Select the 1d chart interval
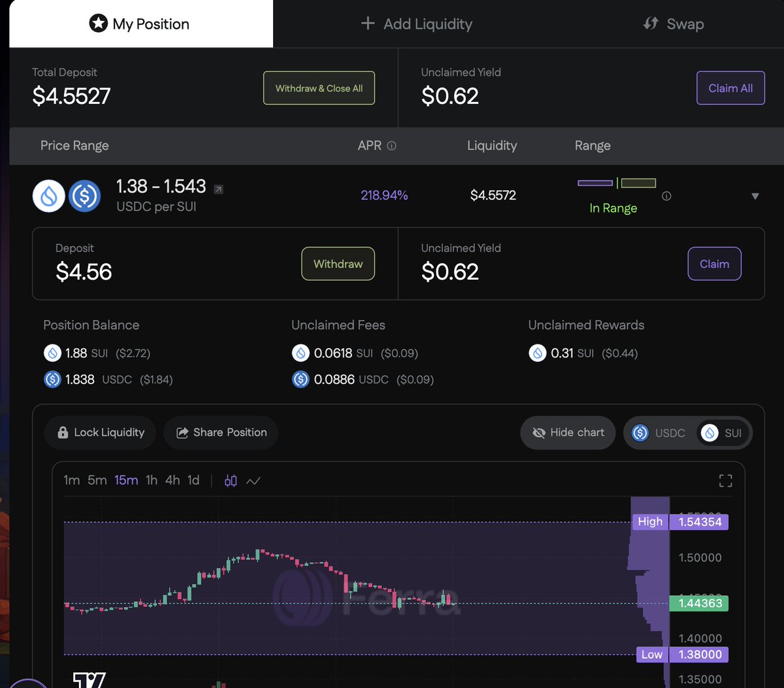The image size is (784, 688). click(193, 480)
